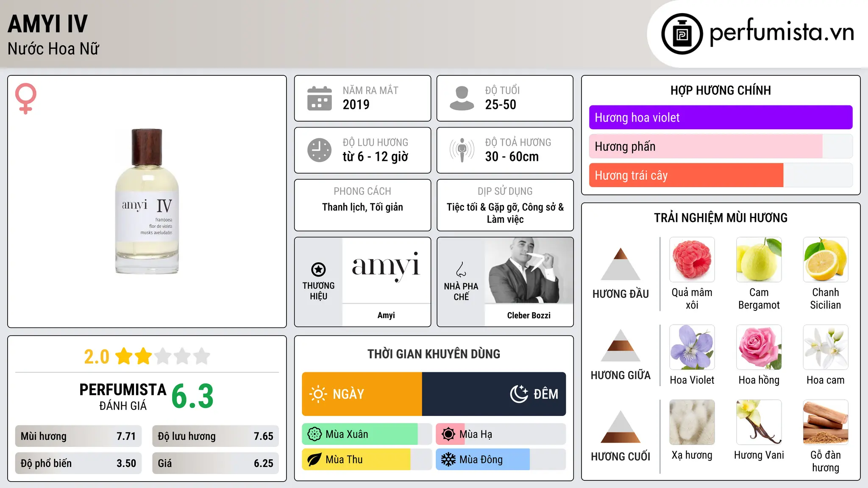Click the green 6.3 Perfumista score

(192, 396)
